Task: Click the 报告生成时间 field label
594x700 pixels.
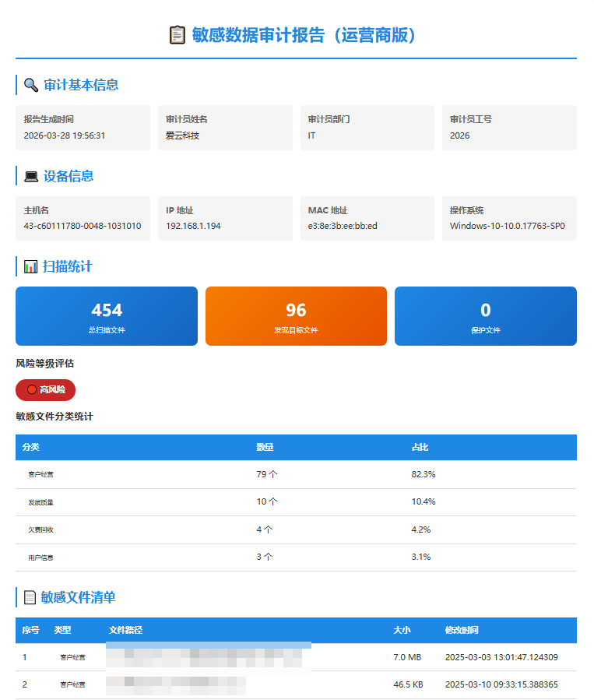Action: (x=48, y=119)
